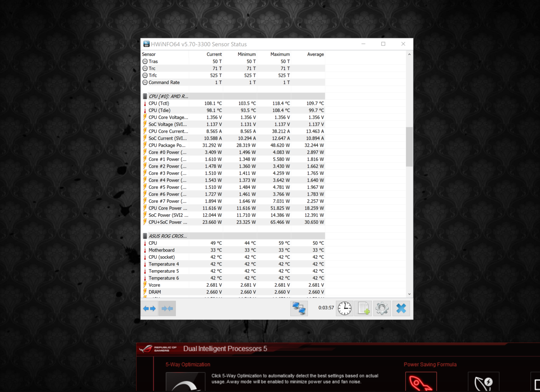Select the DRAM voltage row
This screenshot has height=392, width=540.
click(233, 292)
